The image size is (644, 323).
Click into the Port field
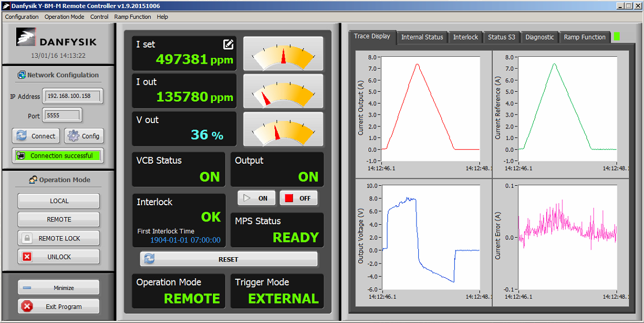62,116
